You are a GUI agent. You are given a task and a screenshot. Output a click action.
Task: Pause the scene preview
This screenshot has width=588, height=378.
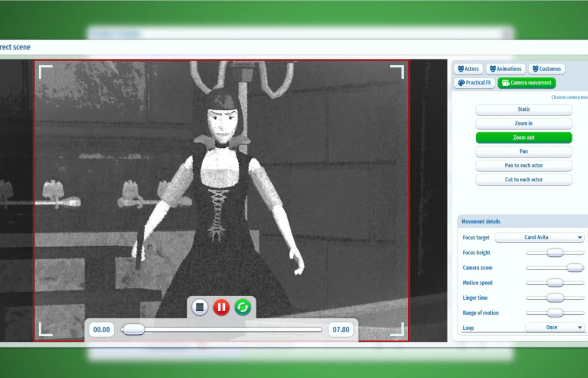221,307
